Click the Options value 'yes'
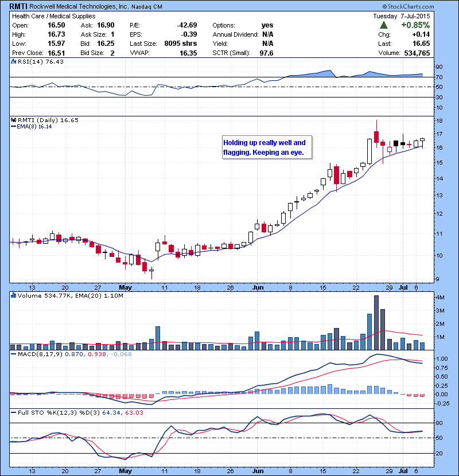 pyautogui.click(x=267, y=25)
